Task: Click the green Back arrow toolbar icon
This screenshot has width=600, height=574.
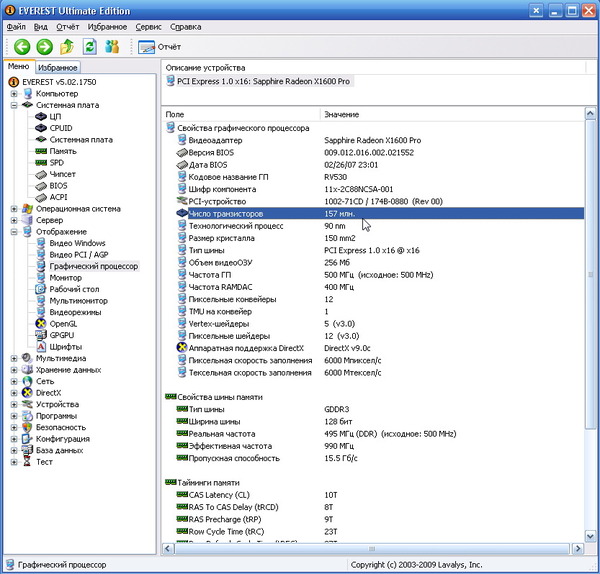Action: coord(22,47)
